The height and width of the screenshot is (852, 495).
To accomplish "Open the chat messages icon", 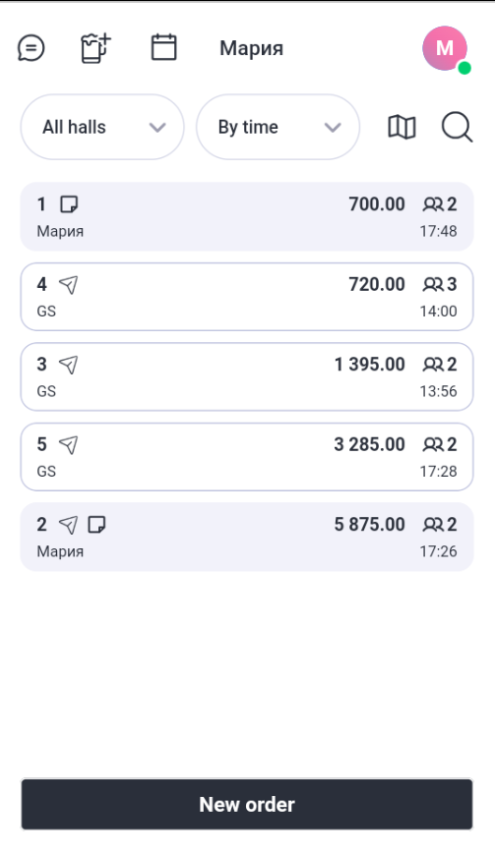I will coord(31,48).
